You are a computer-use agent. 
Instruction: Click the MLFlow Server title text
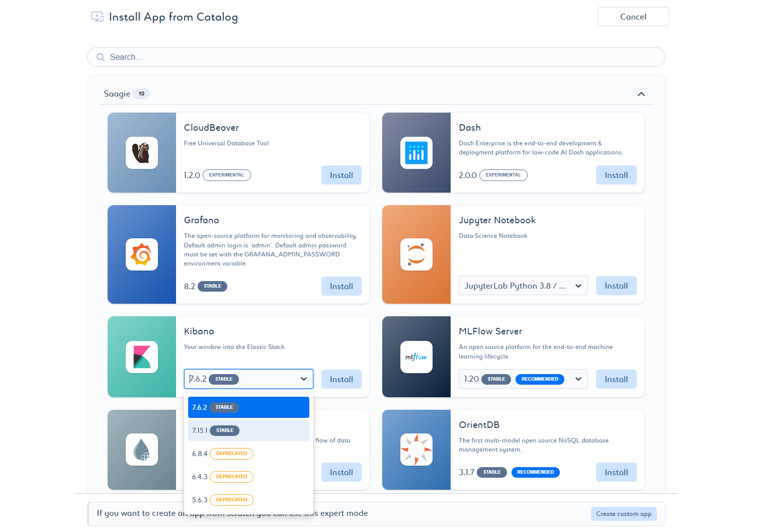(490, 331)
